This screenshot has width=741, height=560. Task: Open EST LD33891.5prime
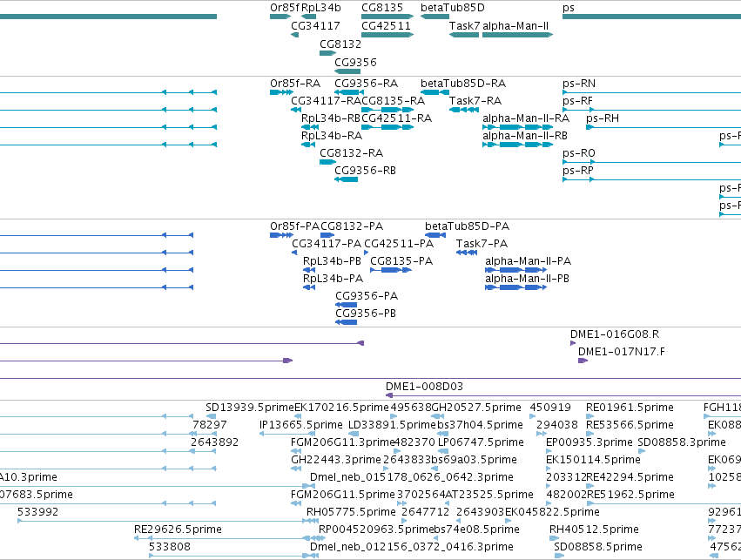pos(392,425)
